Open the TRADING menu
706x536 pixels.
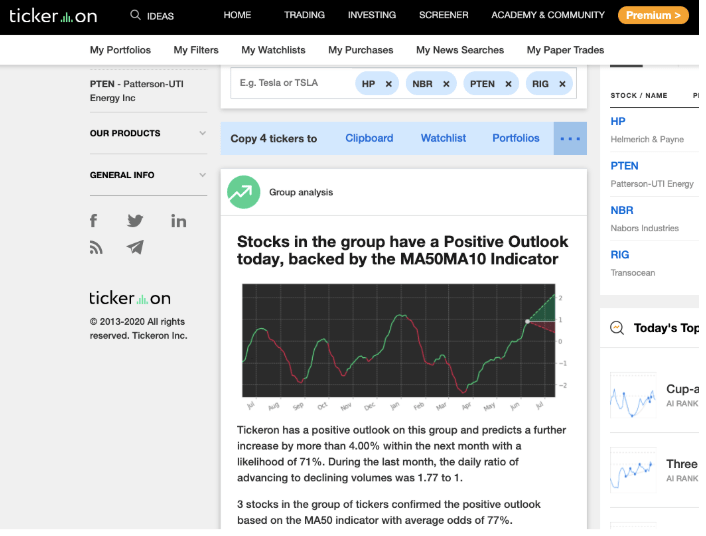304,15
